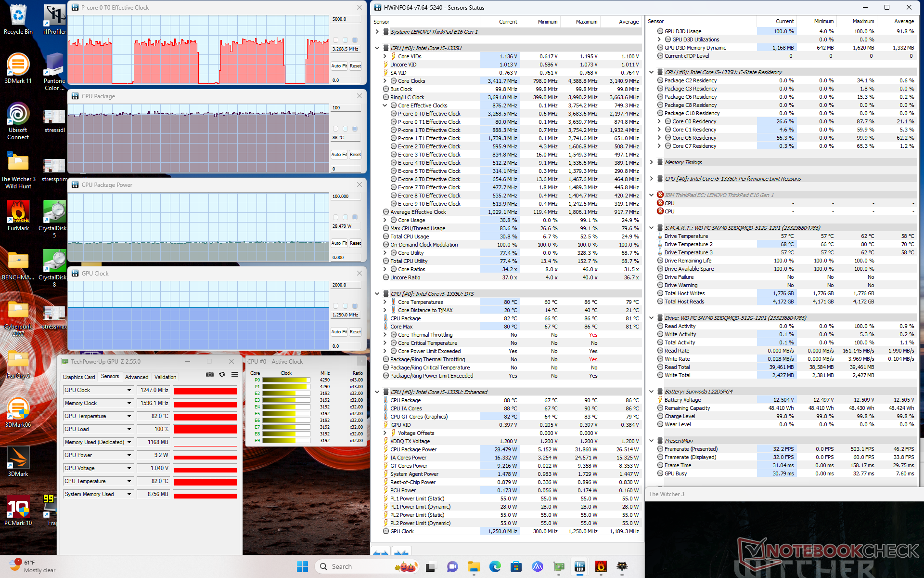924x578 pixels.
Task: Collapse the CPU Core Effective Clocks group
Action: click(x=385, y=105)
